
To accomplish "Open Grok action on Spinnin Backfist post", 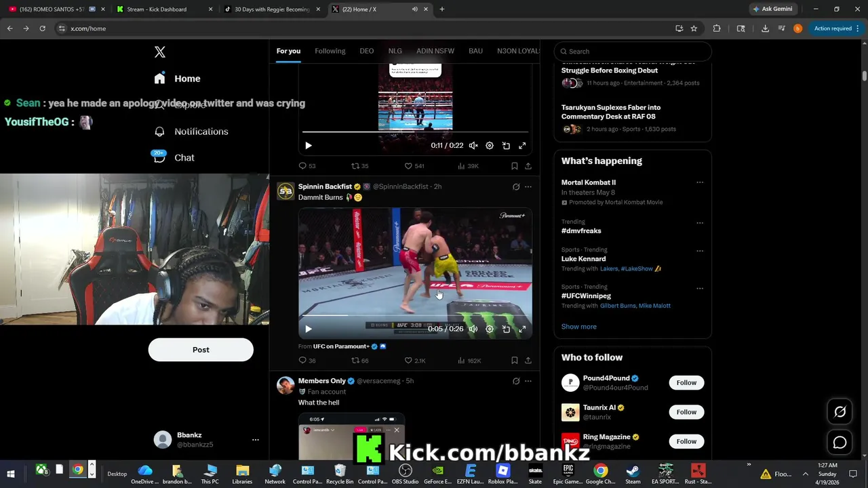I will [x=516, y=187].
